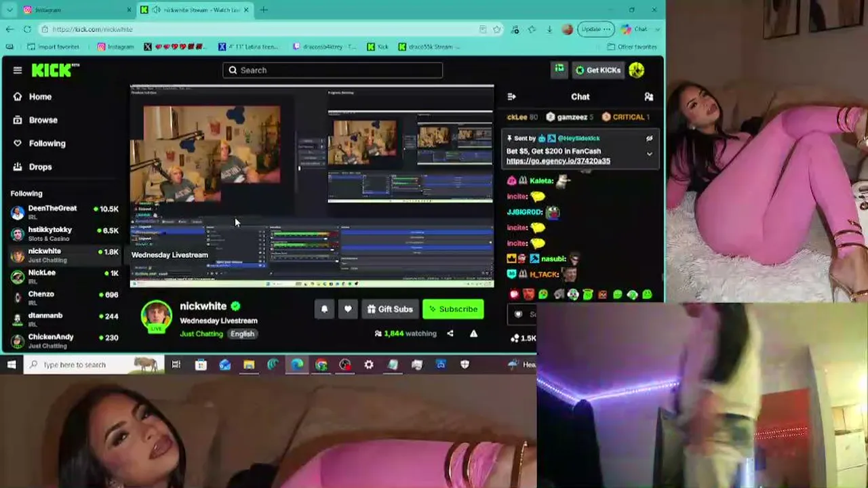Open Import favorites bookmark

54,47
